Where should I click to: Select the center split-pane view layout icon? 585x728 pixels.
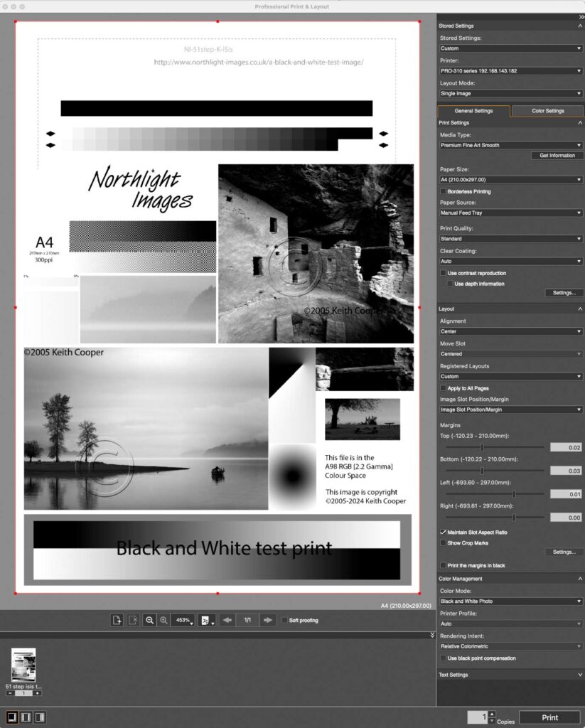pyautogui.click(x=26, y=717)
